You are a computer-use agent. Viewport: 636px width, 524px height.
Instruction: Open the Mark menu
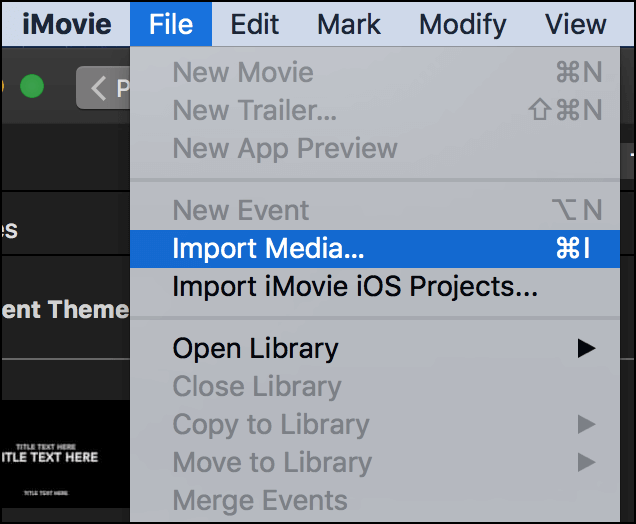(349, 23)
